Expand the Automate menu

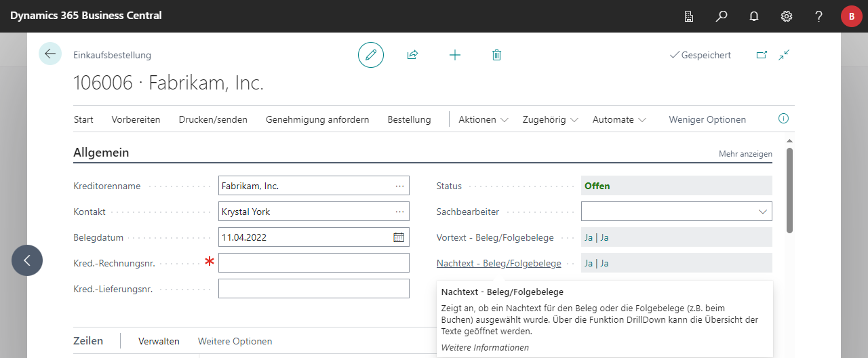click(618, 119)
